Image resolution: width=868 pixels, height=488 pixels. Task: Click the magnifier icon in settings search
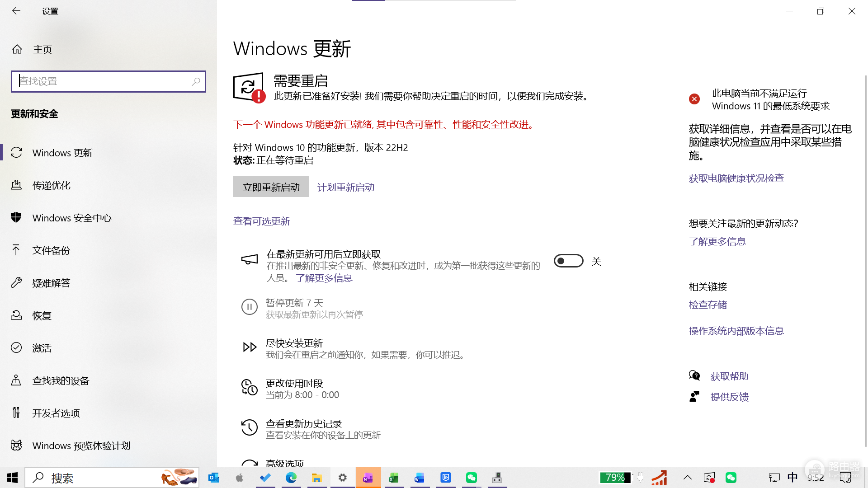[196, 81]
